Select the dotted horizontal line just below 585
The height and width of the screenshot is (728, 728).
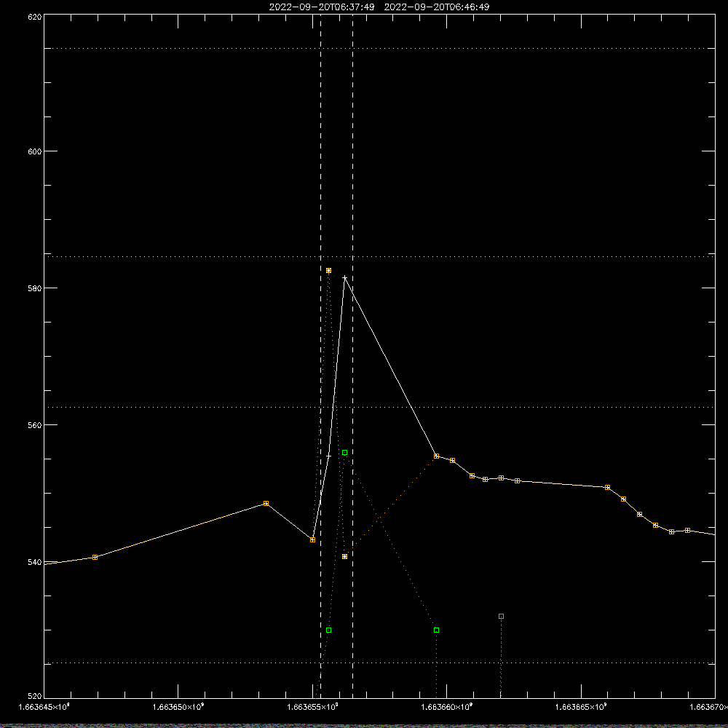(379, 256)
